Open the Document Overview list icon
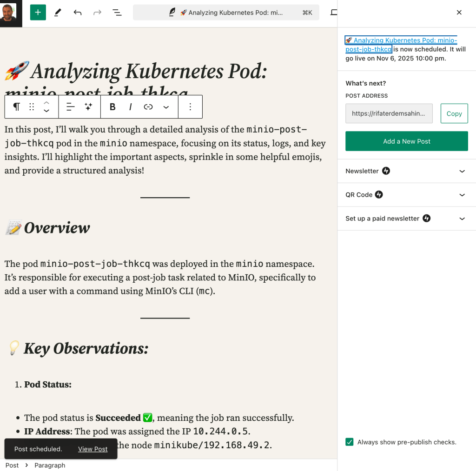 coord(117,13)
